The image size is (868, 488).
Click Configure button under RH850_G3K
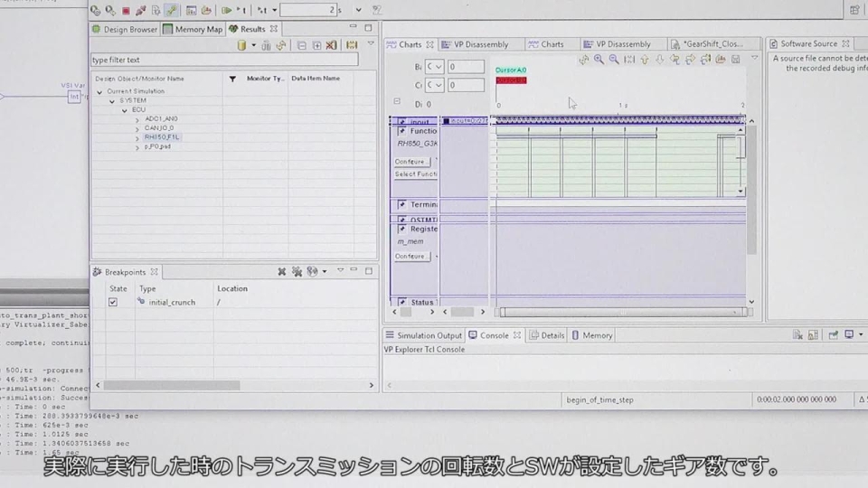pos(411,162)
